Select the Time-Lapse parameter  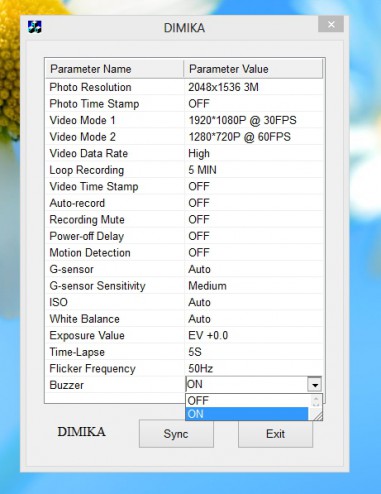(77, 352)
